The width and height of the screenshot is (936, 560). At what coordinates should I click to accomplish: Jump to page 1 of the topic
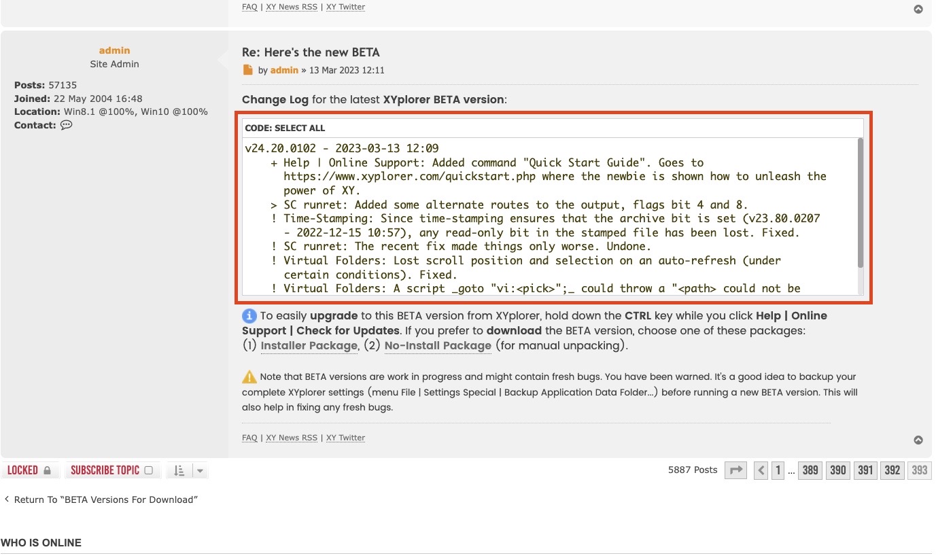(778, 470)
